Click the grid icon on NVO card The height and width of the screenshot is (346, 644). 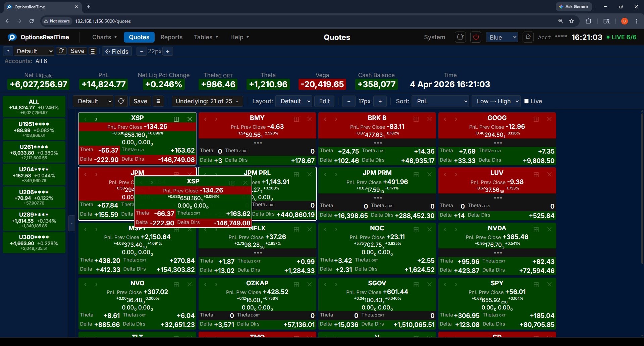click(x=176, y=284)
